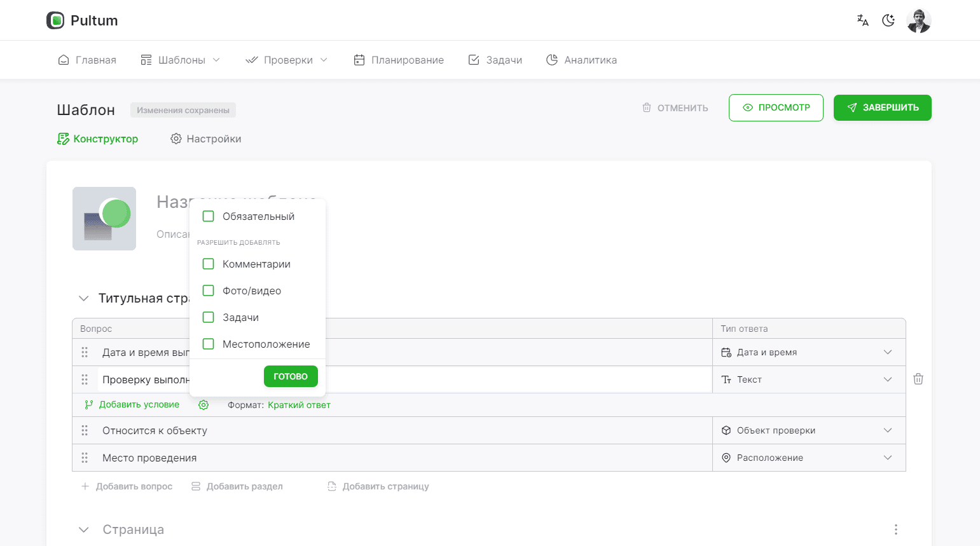
Task: Click the trash icon beside Текст row
Action: [x=918, y=379]
